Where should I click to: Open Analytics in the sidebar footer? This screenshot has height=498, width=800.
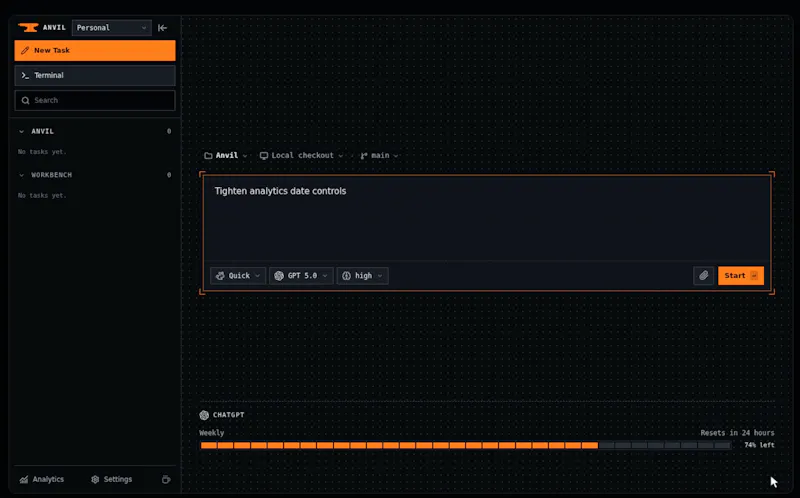coord(42,480)
